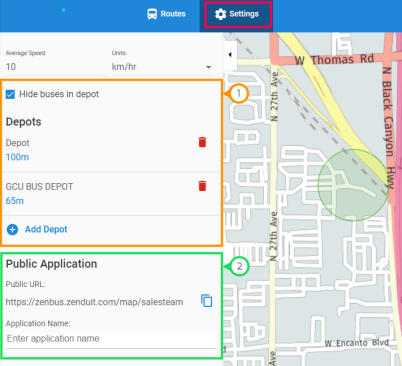Open the Units km/hr dropdown
Screen dimensions: 402x366
(x=162, y=67)
